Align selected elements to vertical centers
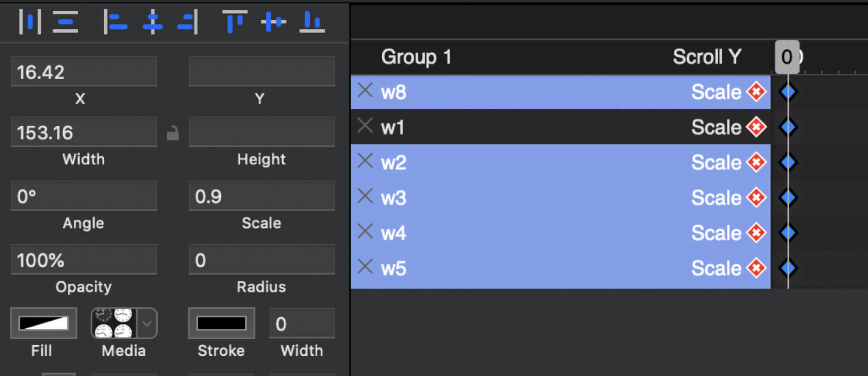The width and height of the screenshot is (868, 376). 273,22
